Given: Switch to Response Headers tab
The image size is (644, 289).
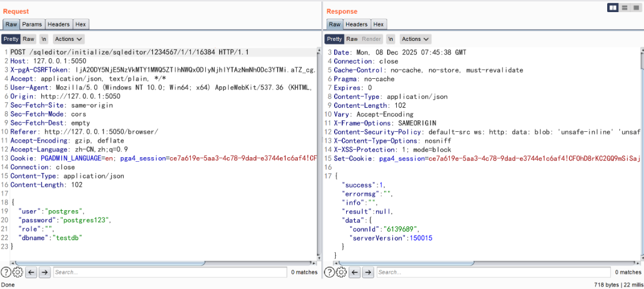Looking at the screenshot, I should point(356,24).
